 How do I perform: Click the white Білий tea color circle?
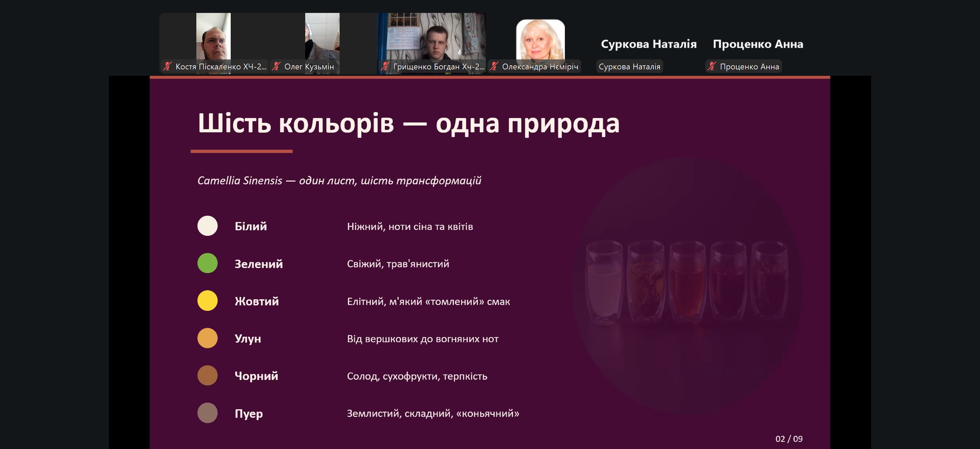tap(207, 226)
